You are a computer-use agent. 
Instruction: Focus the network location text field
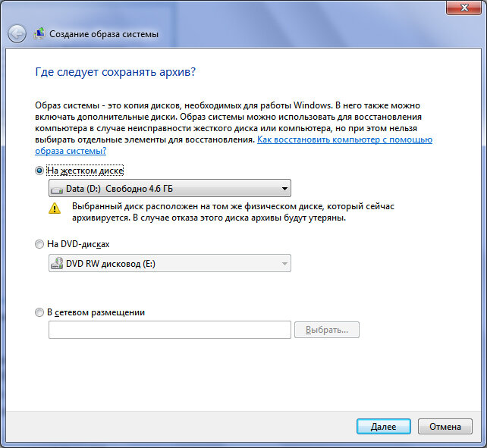coord(169,331)
